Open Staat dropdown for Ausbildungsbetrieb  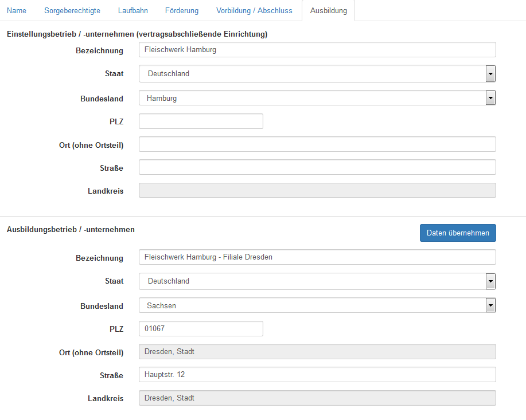pyautogui.click(x=317, y=281)
